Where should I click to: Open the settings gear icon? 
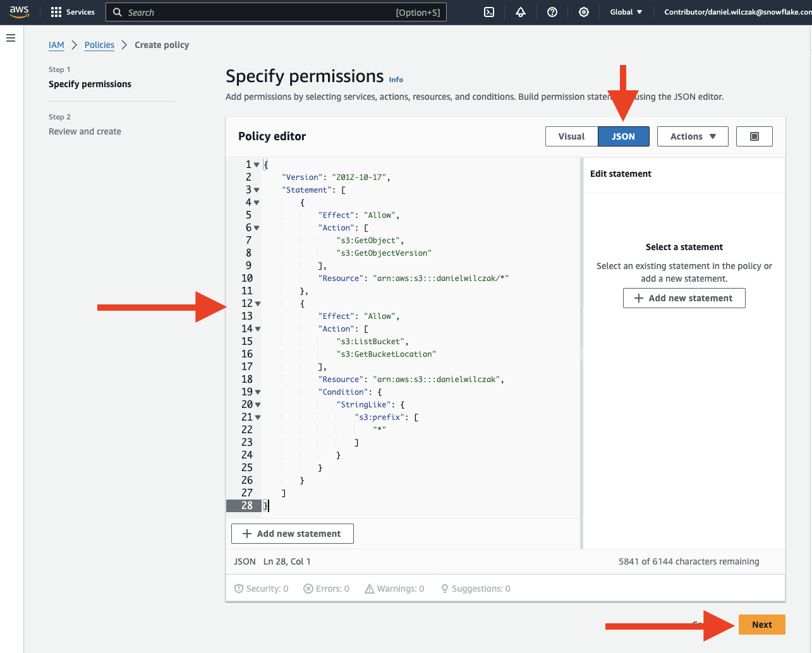coord(584,12)
